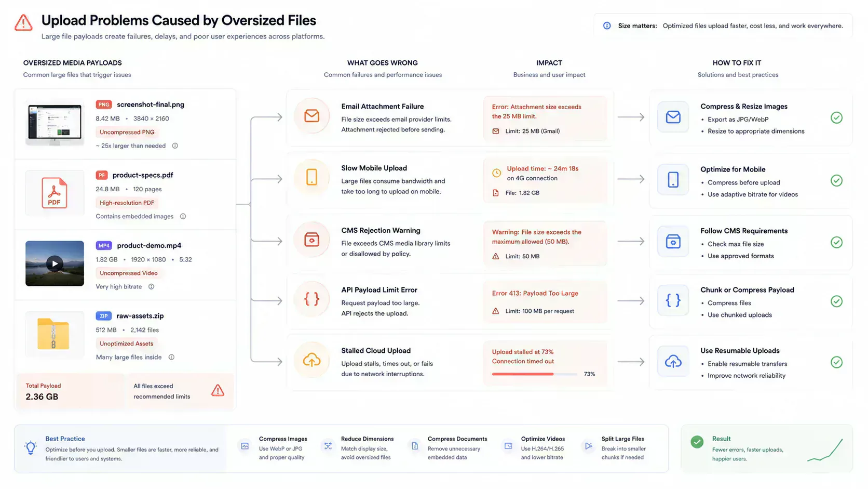The height and width of the screenshot is (489, 868).
Task: Click the WHAT GOES WRONG column heading
Action: click(x=383, y=63)
